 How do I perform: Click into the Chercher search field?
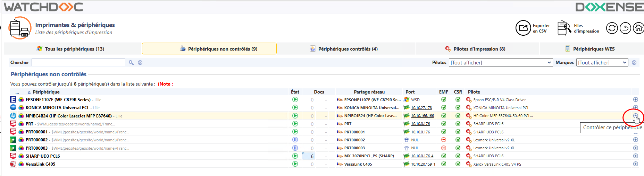tap(78, 63)
